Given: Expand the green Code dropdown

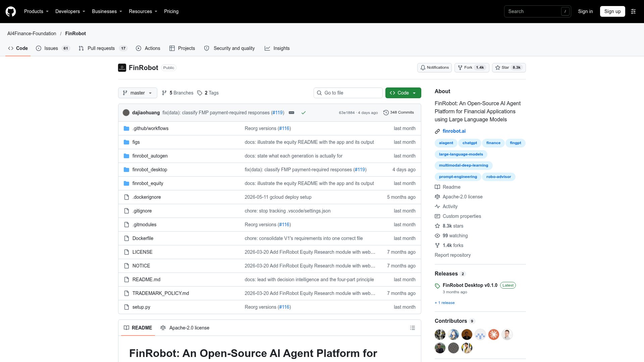Looking at the screenshot, I should [x=403, y=93].
